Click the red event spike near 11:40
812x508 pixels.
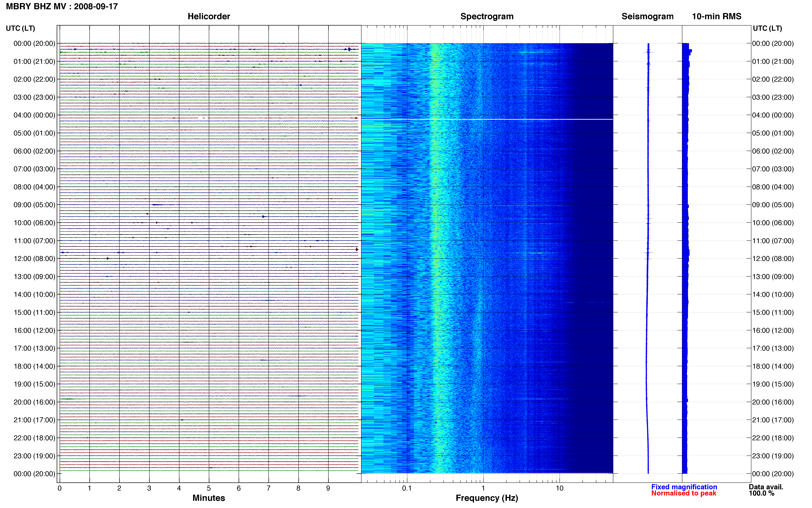357,249
